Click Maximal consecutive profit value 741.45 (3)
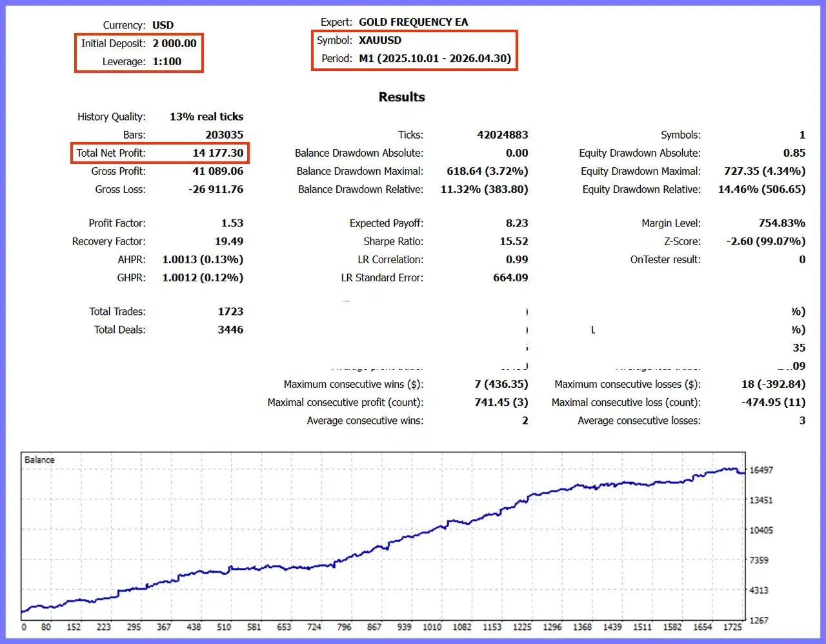 501,402
